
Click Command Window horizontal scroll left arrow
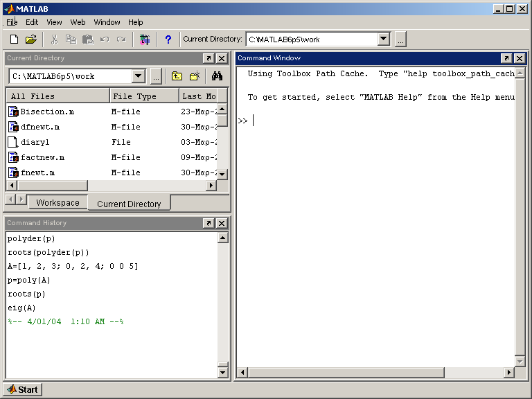pos(242,372)
